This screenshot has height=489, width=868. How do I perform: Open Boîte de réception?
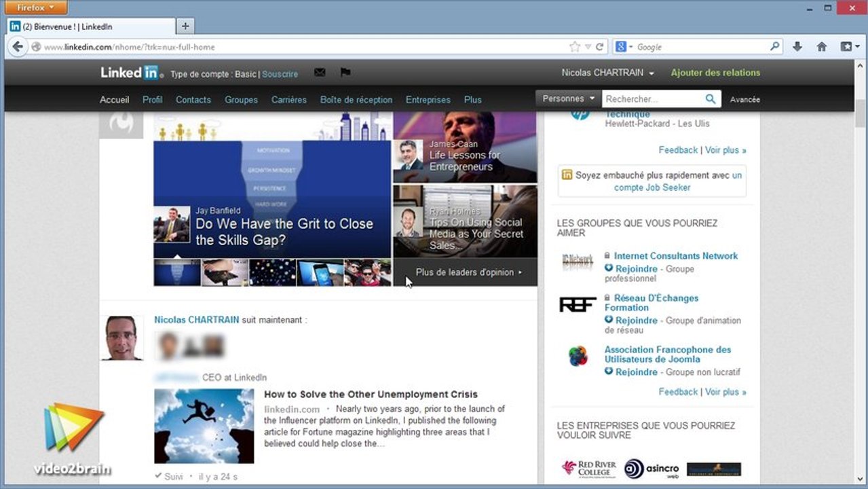(356, 99)
